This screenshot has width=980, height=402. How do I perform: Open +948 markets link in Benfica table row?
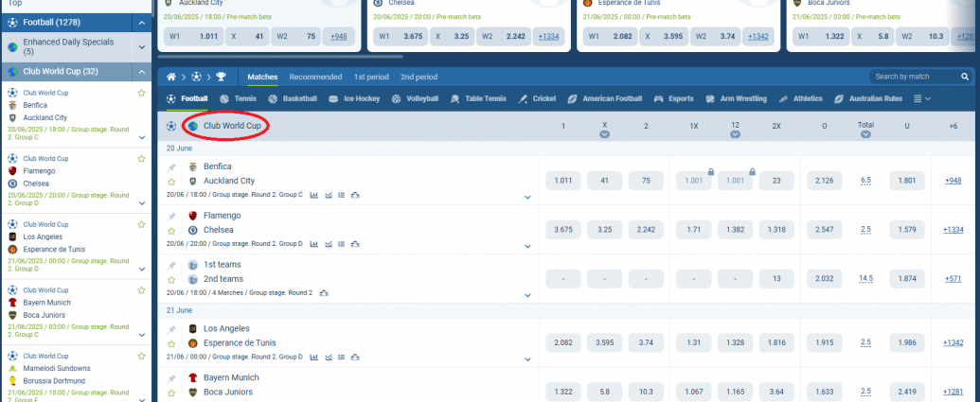tap(953, 181)
